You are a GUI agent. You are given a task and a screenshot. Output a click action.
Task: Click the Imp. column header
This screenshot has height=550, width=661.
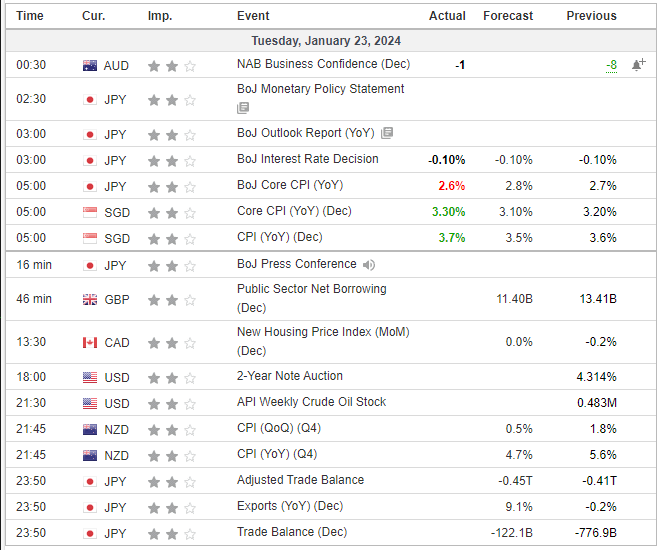coord(159,16)
